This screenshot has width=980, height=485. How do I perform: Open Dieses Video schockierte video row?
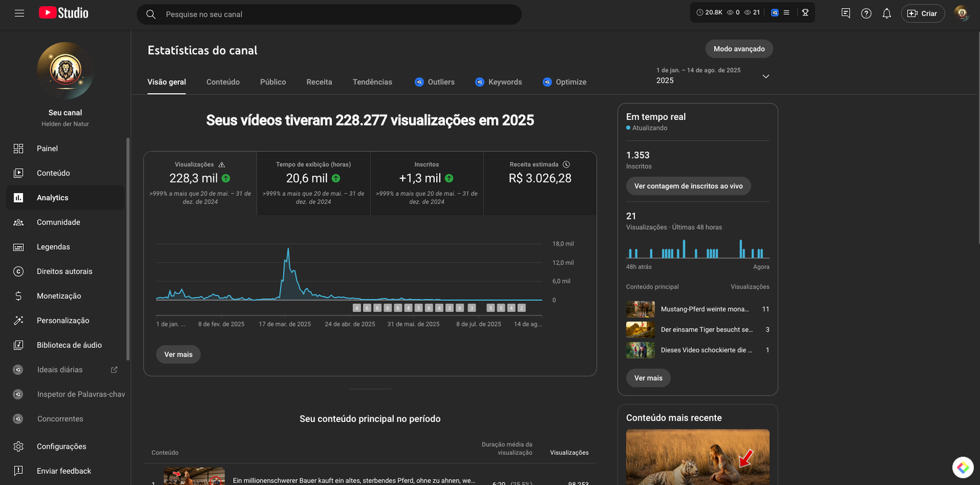tap(698, 350)
